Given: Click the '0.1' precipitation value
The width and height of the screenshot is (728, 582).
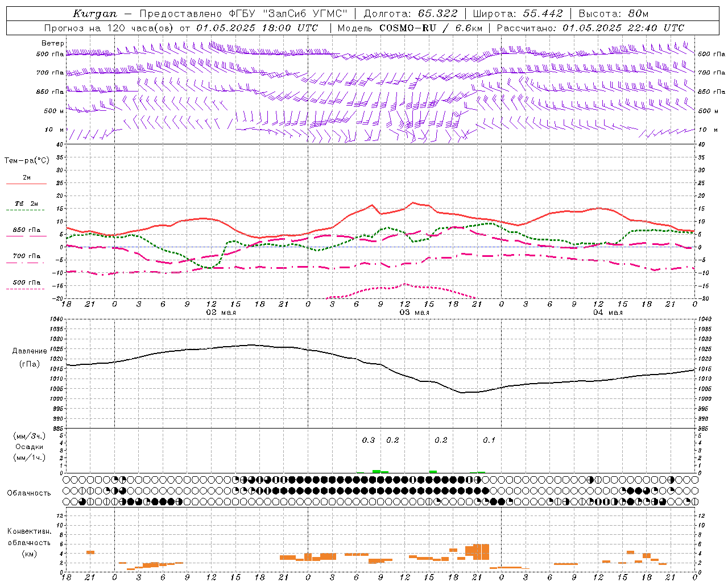Looking at the screenshot, I should pos(489,440).
